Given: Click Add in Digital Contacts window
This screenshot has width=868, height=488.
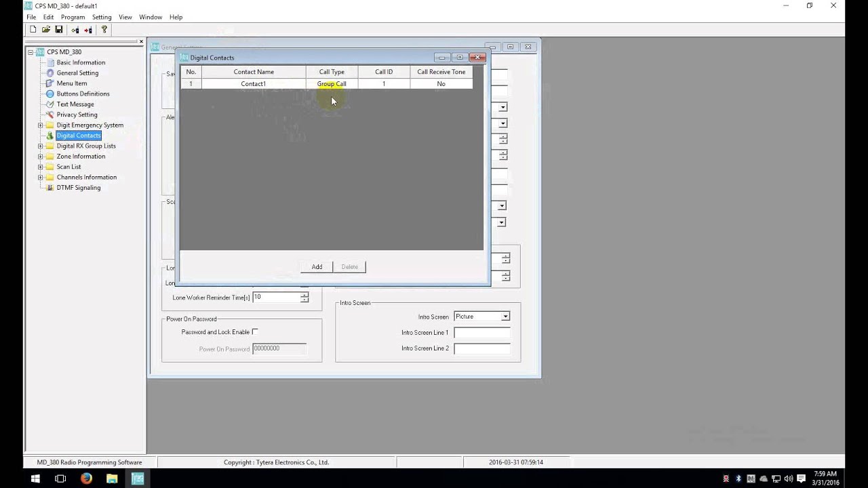Looking at the screenshot, I should click(317, 267).
